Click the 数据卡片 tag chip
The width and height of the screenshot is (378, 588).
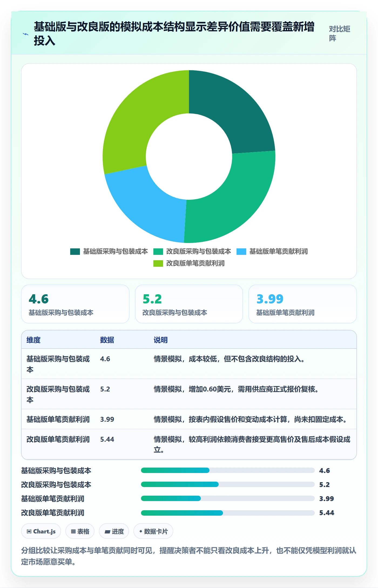click(x=153, y=531)
